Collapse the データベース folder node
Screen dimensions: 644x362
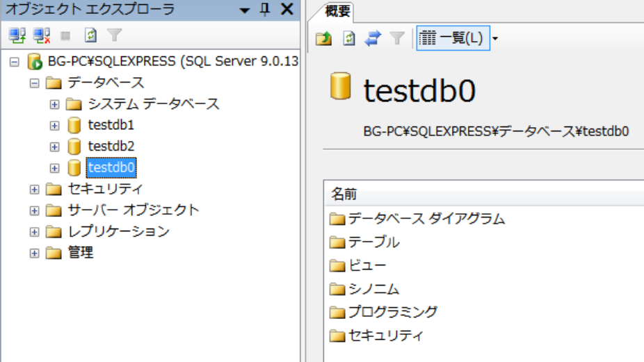click(35, 83)
